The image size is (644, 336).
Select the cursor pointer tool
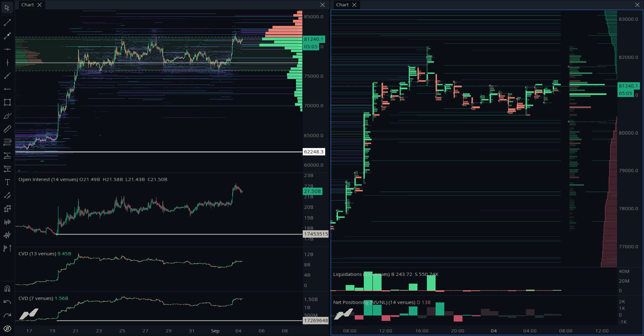pyautogui.click(x=7, y=7)
